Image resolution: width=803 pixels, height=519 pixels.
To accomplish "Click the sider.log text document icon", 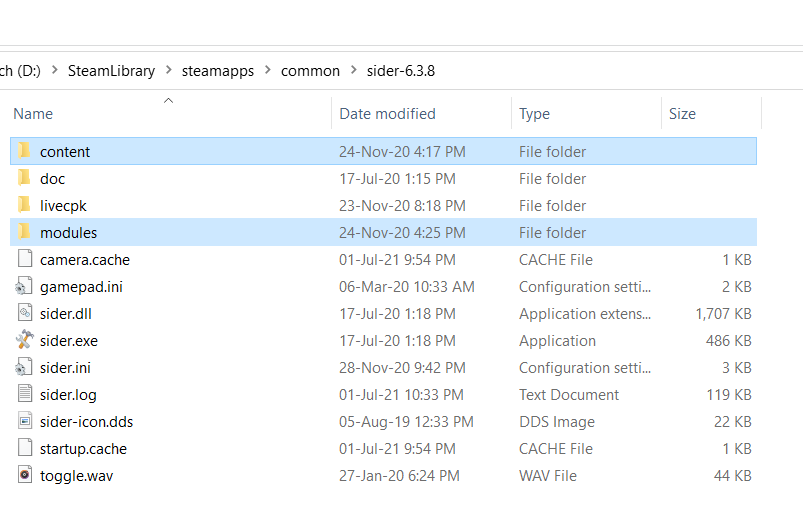I will pyautogui.click(x=25, y=394).
